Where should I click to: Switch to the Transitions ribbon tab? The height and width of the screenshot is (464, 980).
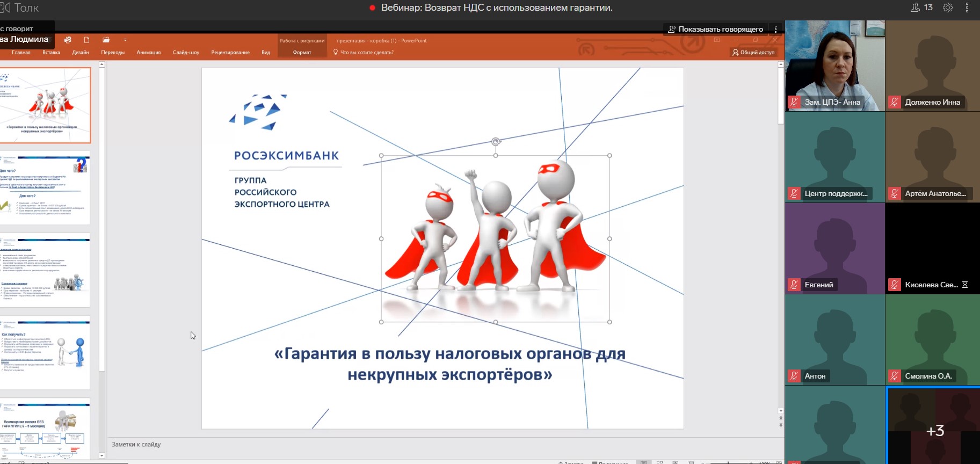coord(113,53)
